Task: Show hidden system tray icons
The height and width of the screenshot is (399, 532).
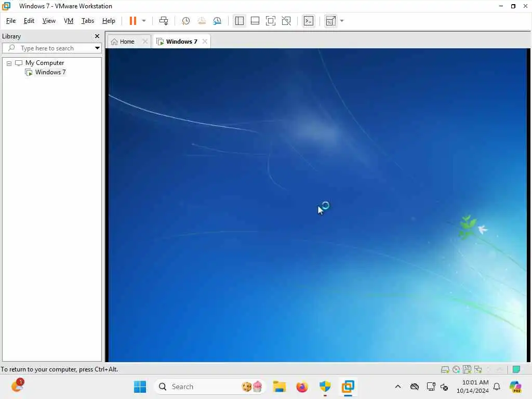Action: [x=398, y=387]
